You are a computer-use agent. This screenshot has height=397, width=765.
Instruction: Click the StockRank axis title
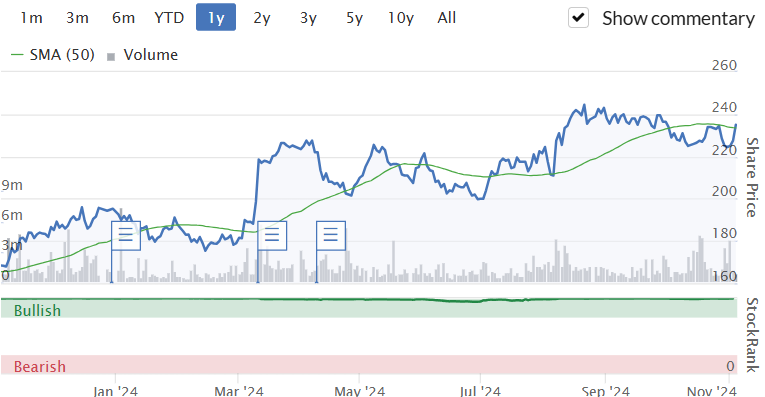752,335
